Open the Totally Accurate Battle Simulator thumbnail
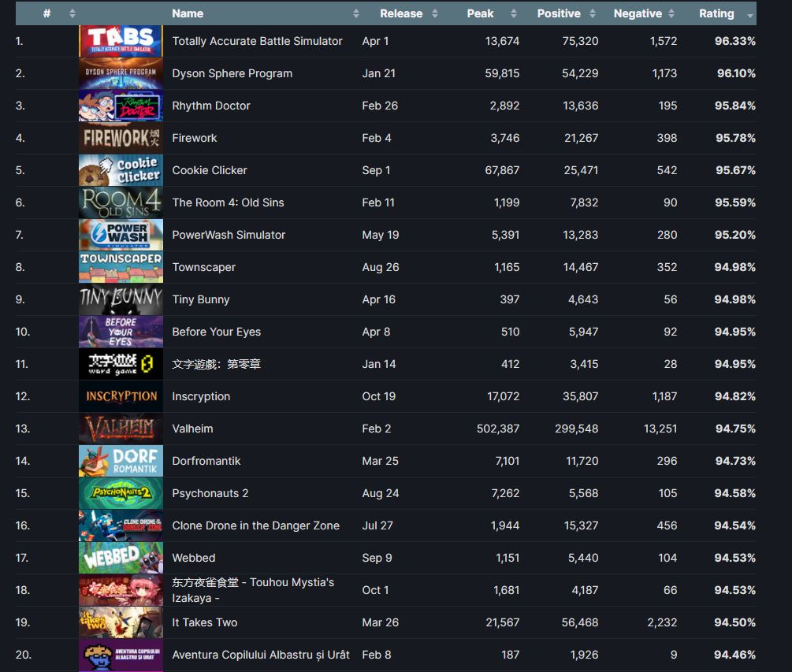This screenshot has height=672, width=792. point(121,41)
